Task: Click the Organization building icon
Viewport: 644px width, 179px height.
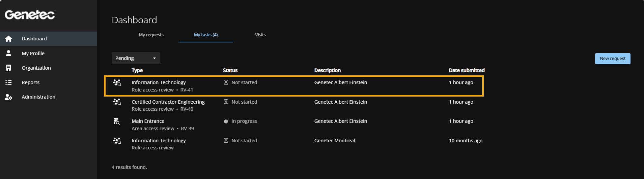Action: point(8,68)
